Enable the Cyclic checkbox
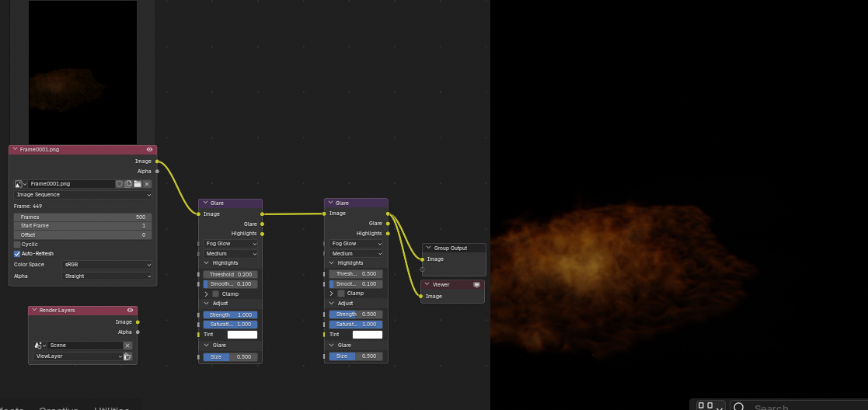868x410 pixels. tap(17, 244)
